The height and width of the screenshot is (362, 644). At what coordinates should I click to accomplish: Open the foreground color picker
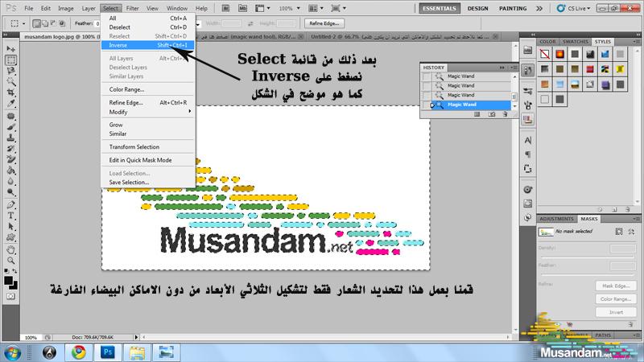8,281
